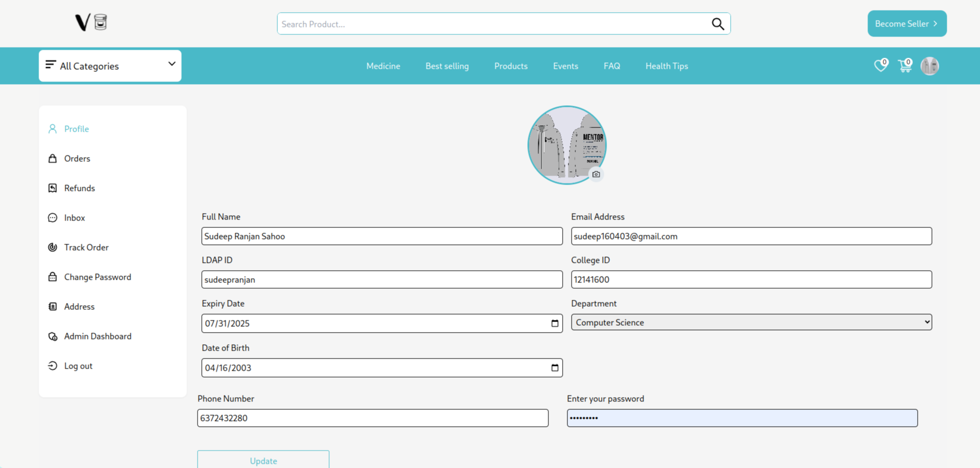
Task: Go to Track Order in sidebar
Action: coord(86,247)
